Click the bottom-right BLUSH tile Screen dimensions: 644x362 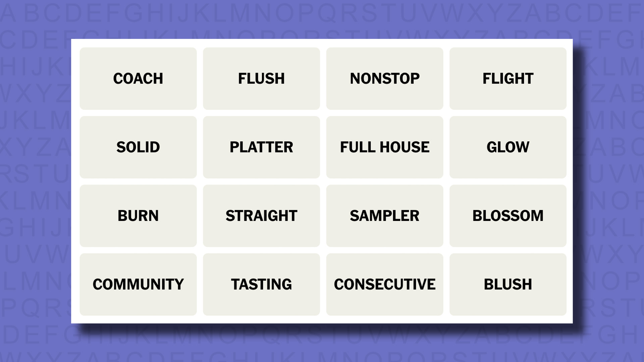tap(508, 284)
